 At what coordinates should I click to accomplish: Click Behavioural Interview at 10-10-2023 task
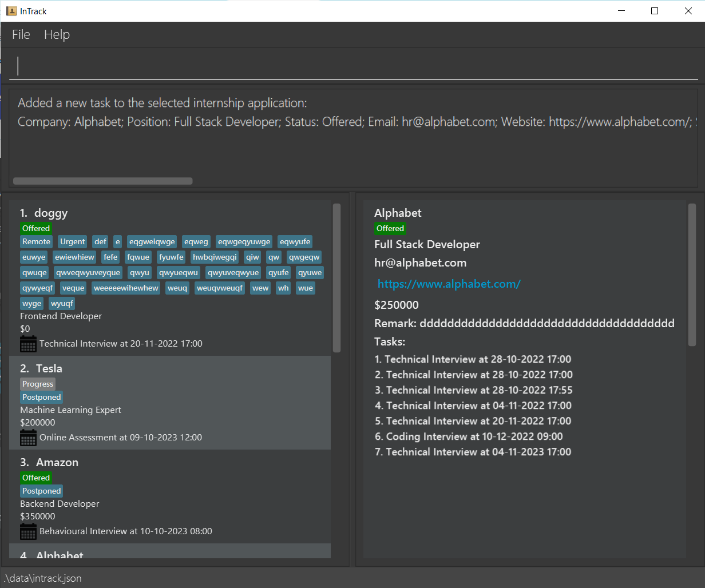point(126,531)
